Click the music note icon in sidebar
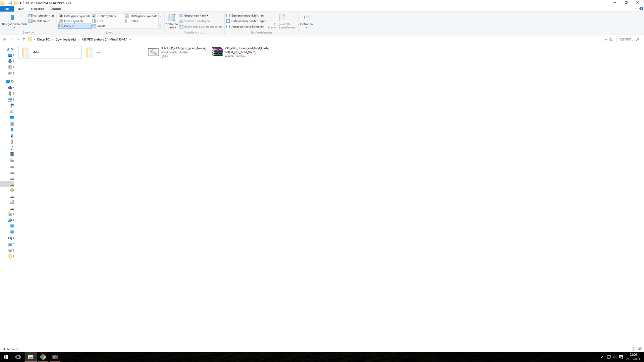Image resolution: width=644 pixels, height=362 pixels. click(x=12, y=148)
